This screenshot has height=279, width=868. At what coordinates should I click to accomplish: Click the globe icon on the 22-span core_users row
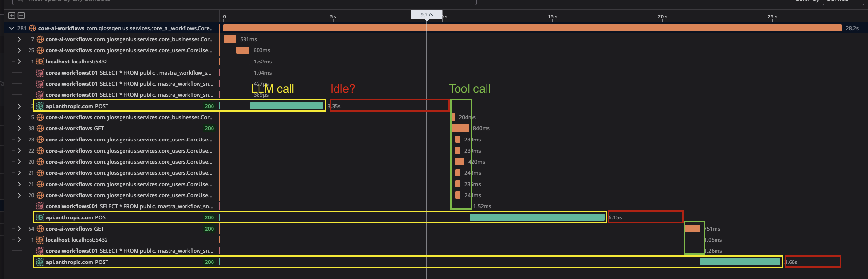click(x=40, y=151)
